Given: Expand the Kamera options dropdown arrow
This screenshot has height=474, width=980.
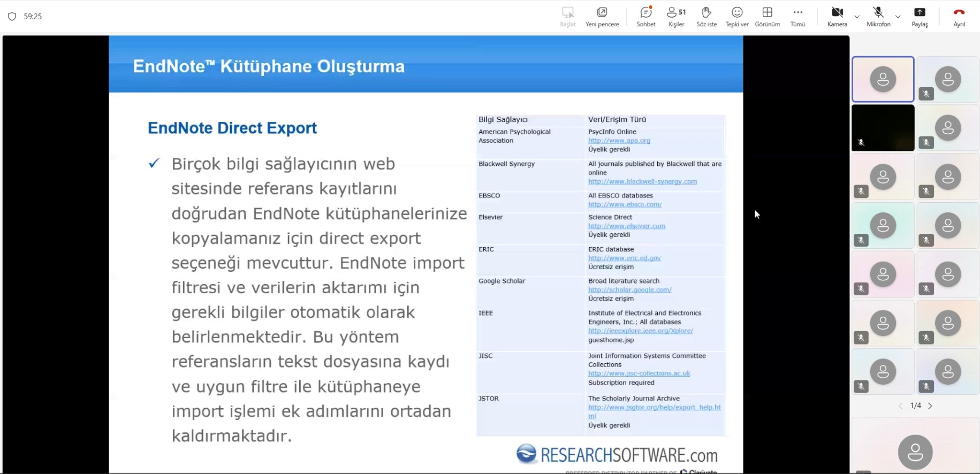Looking at the screenshot, I should pyautogui.click(x=857, y=17).
